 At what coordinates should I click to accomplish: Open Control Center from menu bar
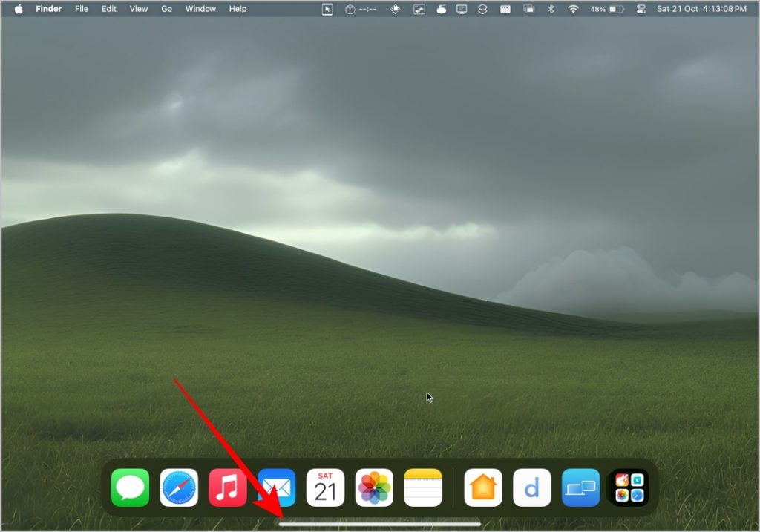pos(641,9)
